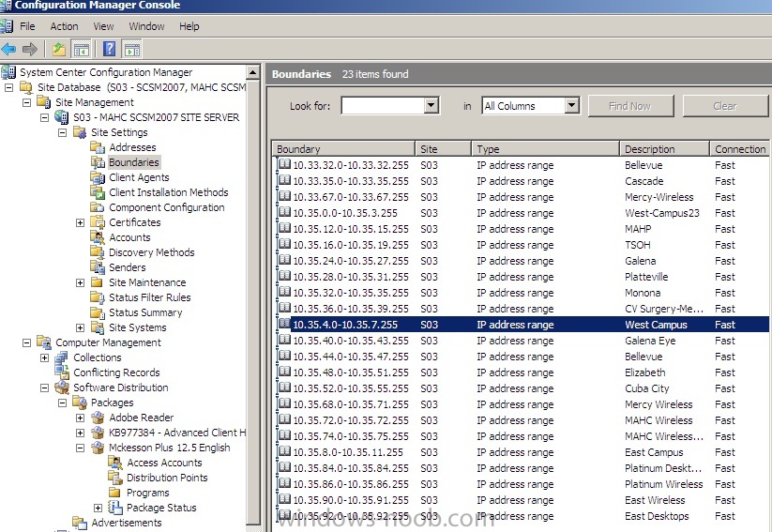Click the Package Status node icon
This screenshot has width=772, height=532.
pyautogui.click(x=115, y=508)
